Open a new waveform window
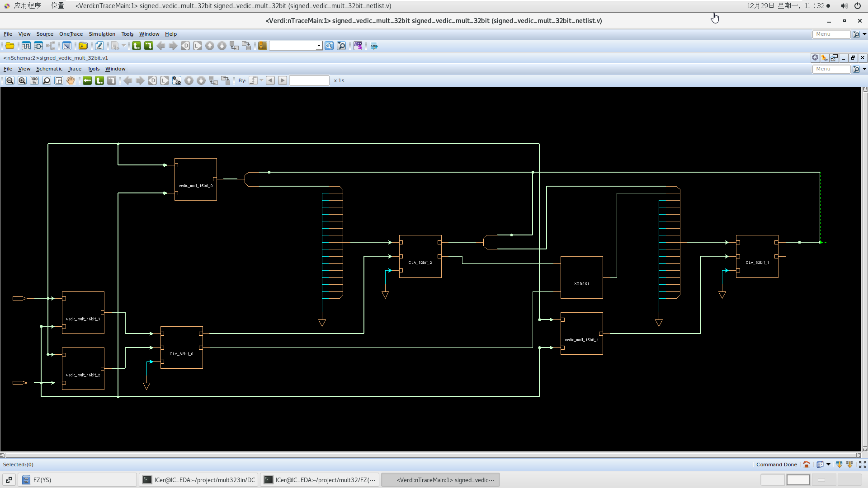868x488 pixels. point(26,46)
